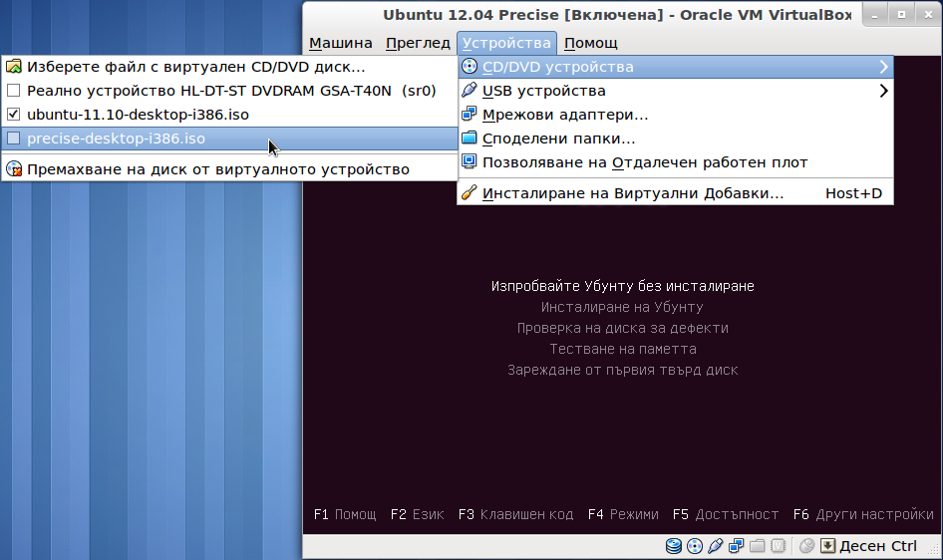Click the Host+D shortcut text
This screenshot has height=560, width=943.
pos(853,193)
